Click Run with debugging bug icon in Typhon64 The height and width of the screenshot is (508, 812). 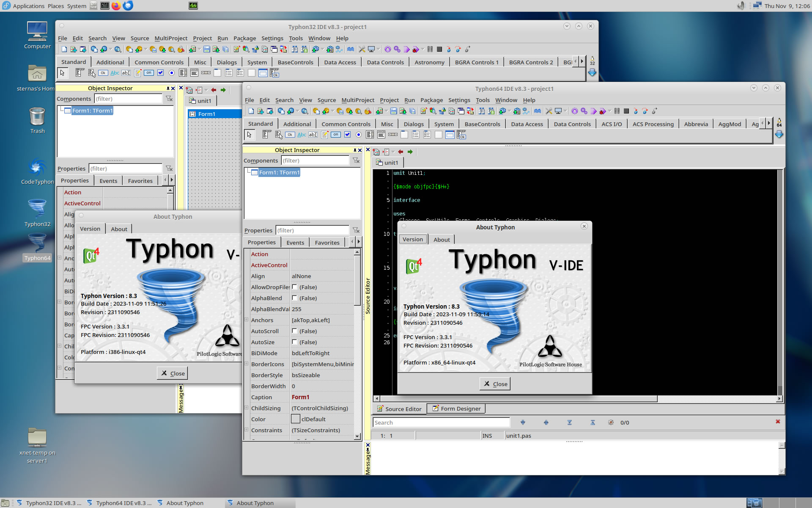(602, 111)
